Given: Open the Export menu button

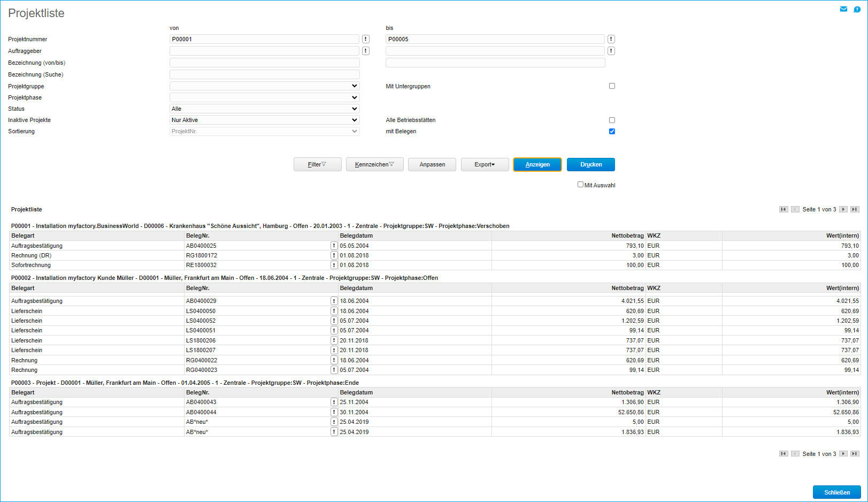Looking at the screenshot, I should (x=485, y=164).
